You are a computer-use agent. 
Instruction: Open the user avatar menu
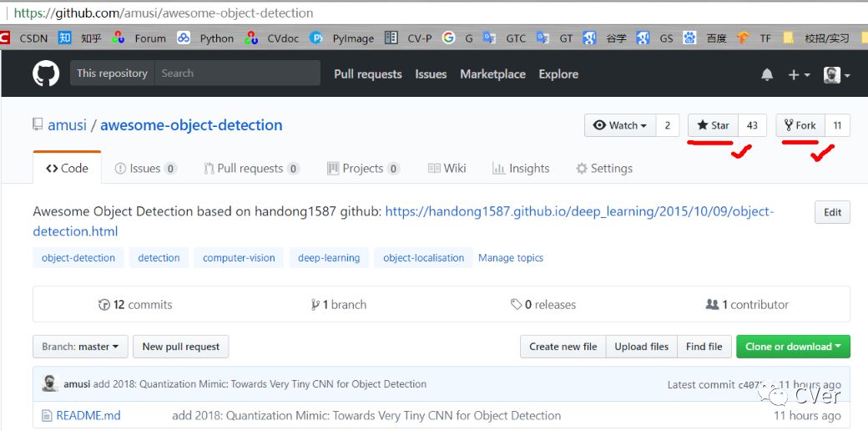836,75
